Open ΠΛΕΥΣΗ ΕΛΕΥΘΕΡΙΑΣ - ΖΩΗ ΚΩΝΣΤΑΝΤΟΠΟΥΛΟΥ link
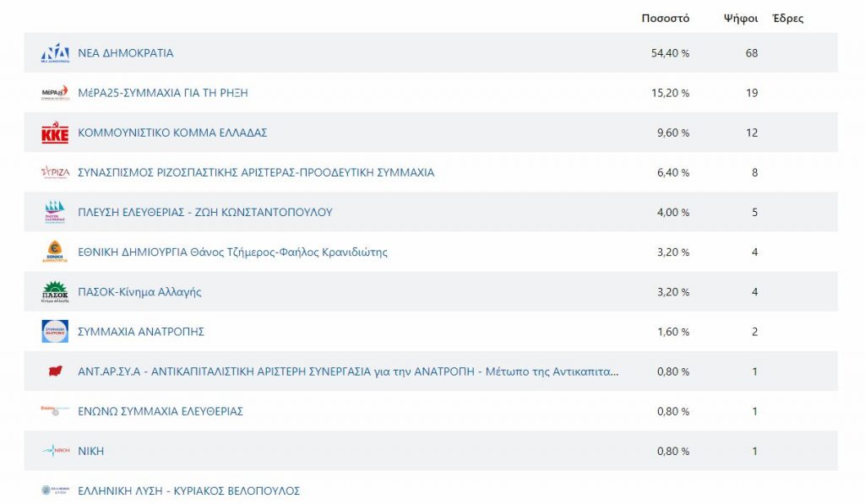This screenshot has height=504, width=865. coord(205,212)
